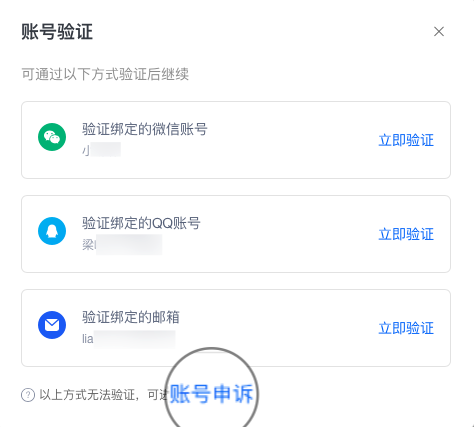Open the 账号申诉 appeal link

pos(212,394)
